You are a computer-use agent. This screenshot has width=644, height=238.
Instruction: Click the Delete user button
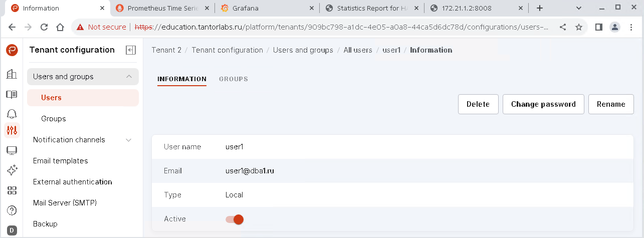[478, 104]
